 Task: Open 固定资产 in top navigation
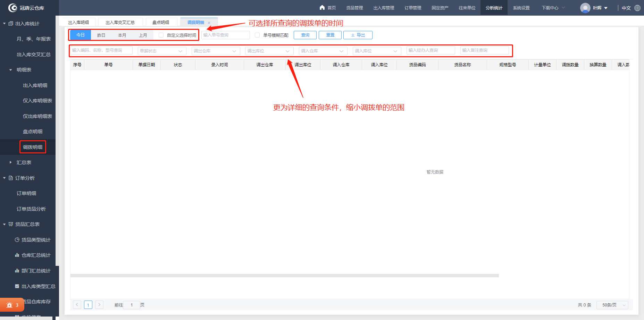coord(440,8)
